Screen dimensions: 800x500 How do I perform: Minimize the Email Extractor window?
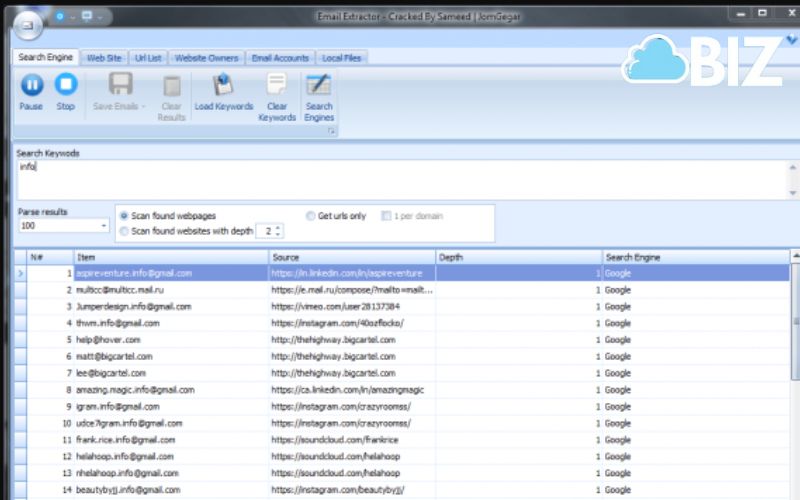(x=740, y=14)
